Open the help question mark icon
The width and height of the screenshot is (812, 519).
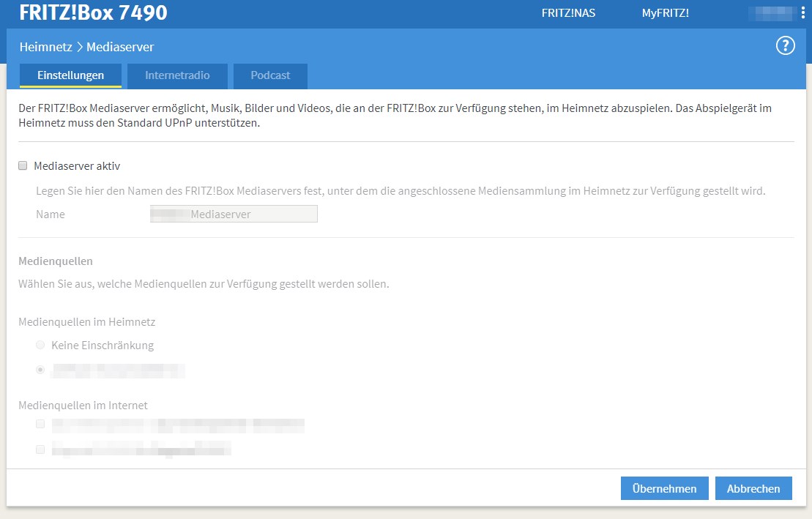(x=785, y=46)
